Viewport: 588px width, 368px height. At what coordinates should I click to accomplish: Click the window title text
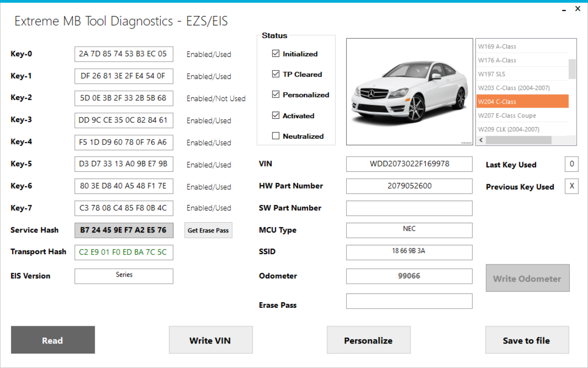tap(121, 21)
